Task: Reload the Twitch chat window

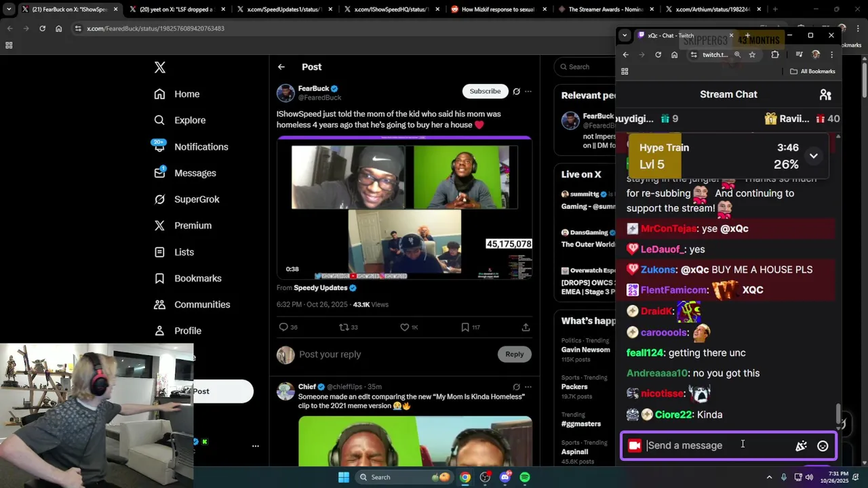Action: (x=658, y=55)
